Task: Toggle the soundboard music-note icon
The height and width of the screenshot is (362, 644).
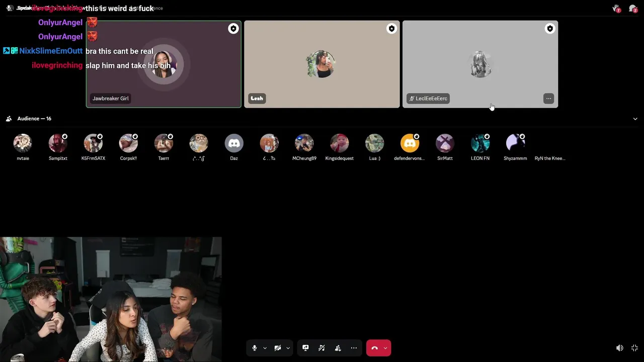Action: [x=321, y=348]
